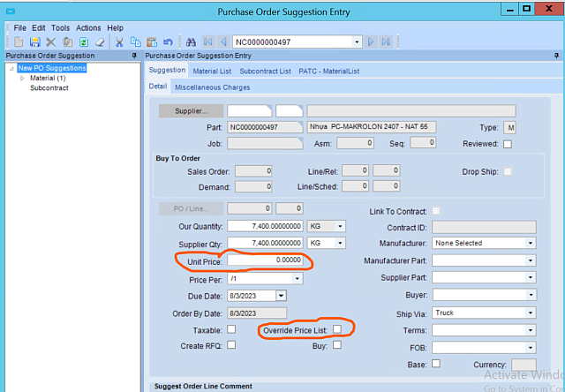Open the Supplier Qty unit KG dropdown
This screenshot has width=565, height=392.
tap(340, 243)
